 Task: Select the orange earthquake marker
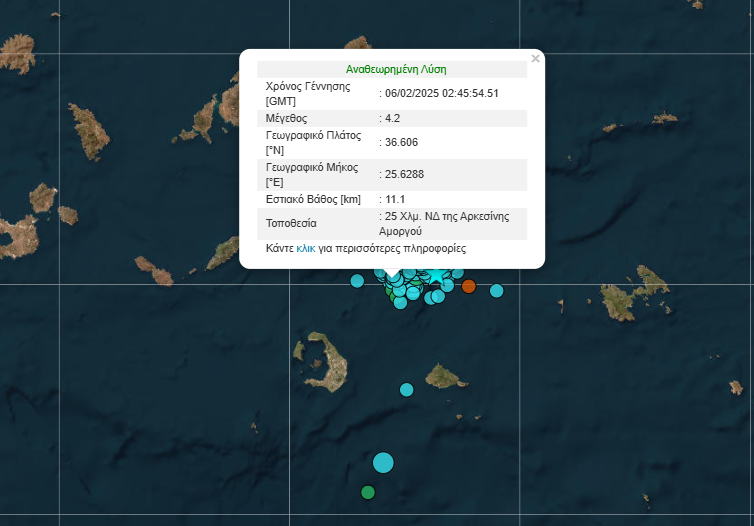tap(468, 286)
